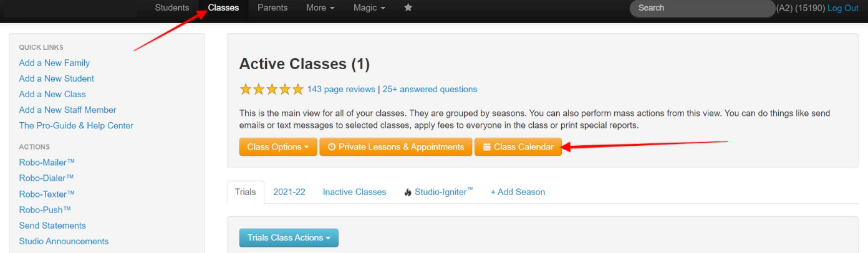
Task: Open the Studio-Igniter tab
Action: (438, 192)
